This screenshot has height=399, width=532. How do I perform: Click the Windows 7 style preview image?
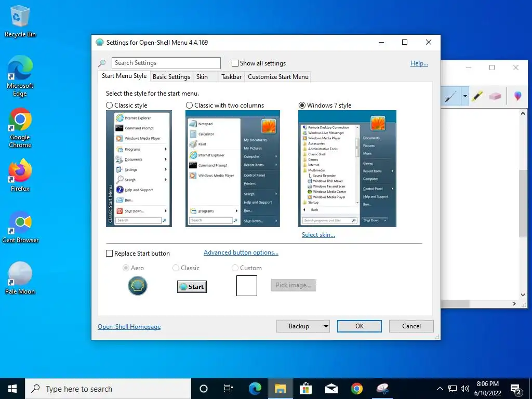(x=347, y=168)
